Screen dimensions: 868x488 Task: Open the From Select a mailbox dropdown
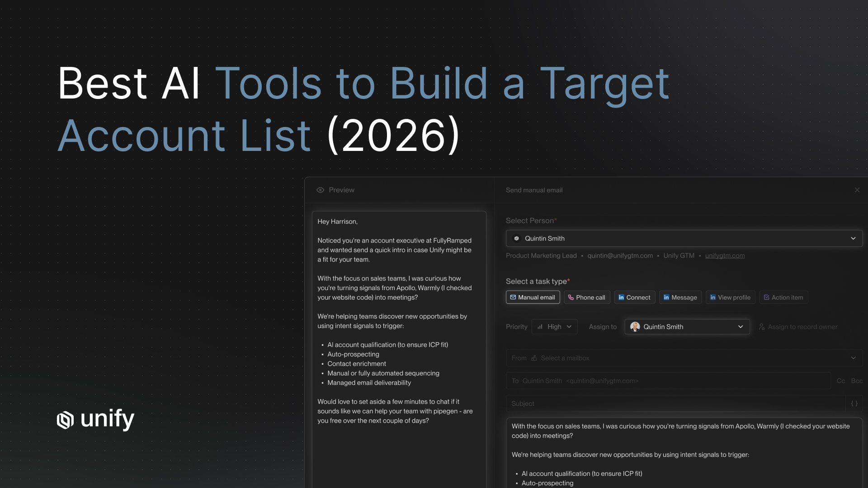[x=684, y=358]
